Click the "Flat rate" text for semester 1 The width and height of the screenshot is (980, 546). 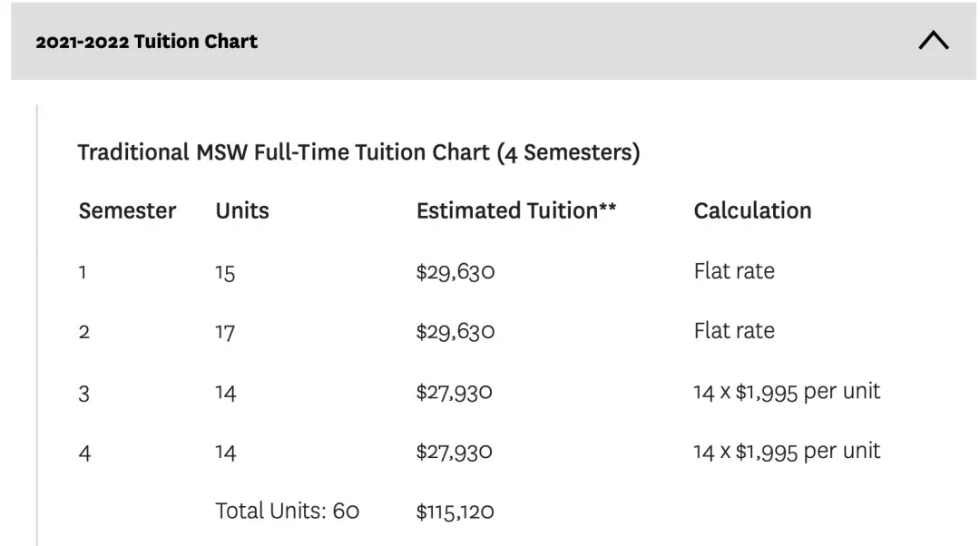tap(734, 271)
